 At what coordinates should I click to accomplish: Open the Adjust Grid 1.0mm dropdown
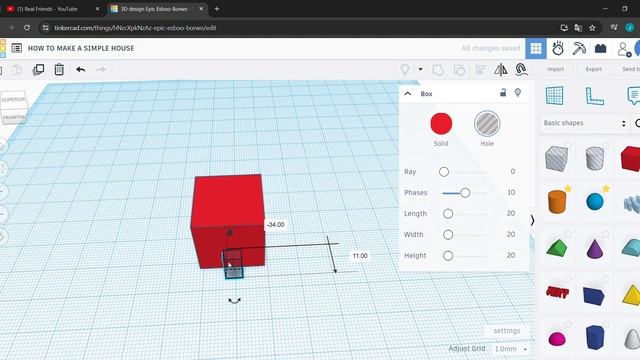pos(510,349)
